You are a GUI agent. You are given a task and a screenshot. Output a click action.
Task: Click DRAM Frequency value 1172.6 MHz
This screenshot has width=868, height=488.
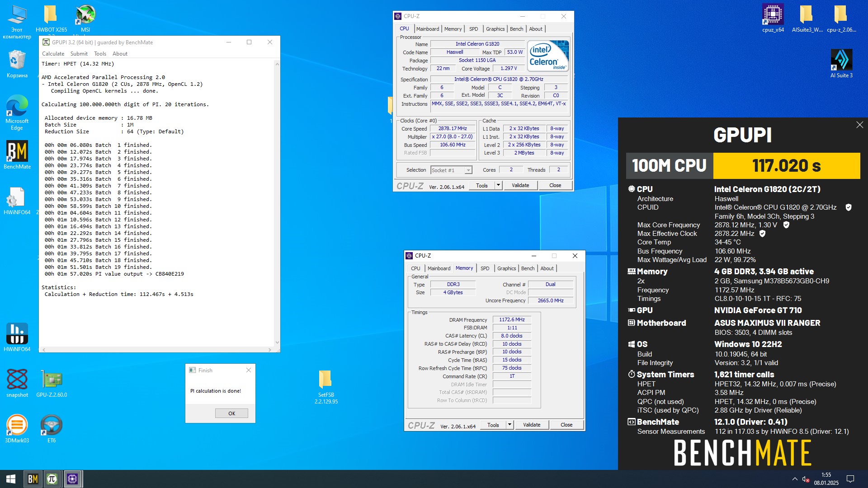tap(512, 319)
